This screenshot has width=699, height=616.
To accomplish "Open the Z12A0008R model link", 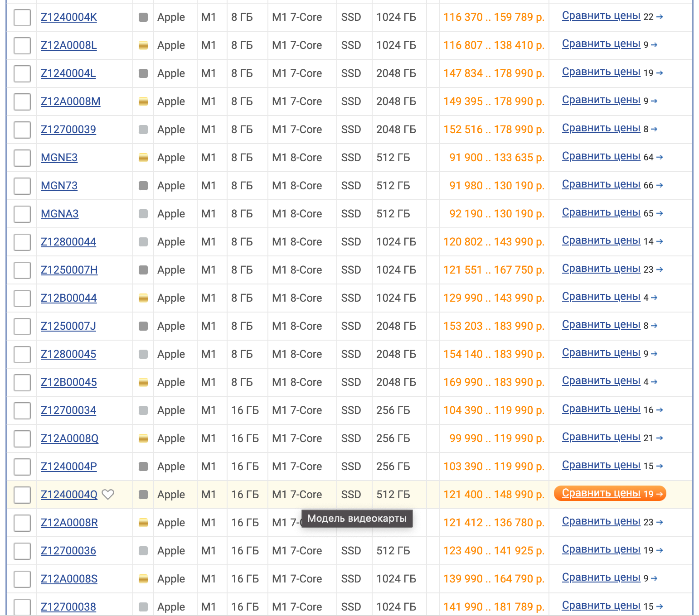I will 69,523.
